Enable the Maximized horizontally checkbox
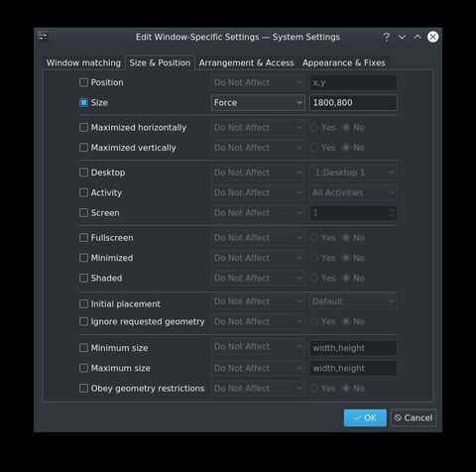Viewport: 476px width, 472px height. 83,128
